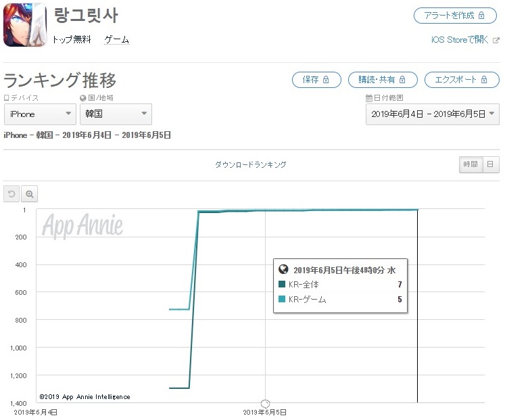This screenshot has height=420, width=505.
Task: Click the undo reset zoom icon
Action: tap(11, 194)
